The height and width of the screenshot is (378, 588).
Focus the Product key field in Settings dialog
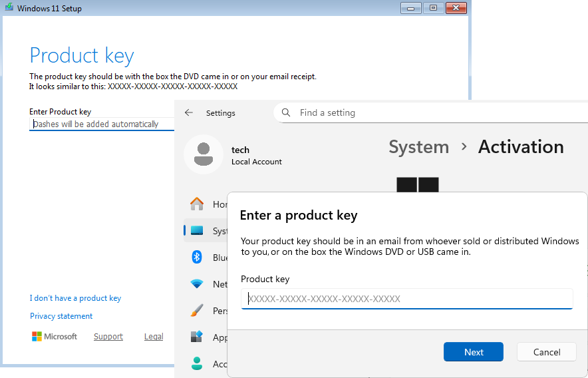407,299
